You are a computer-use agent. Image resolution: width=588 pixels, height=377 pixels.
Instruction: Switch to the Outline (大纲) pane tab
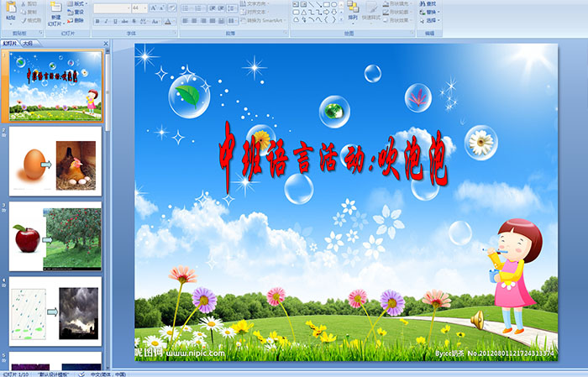pos(28,44)
